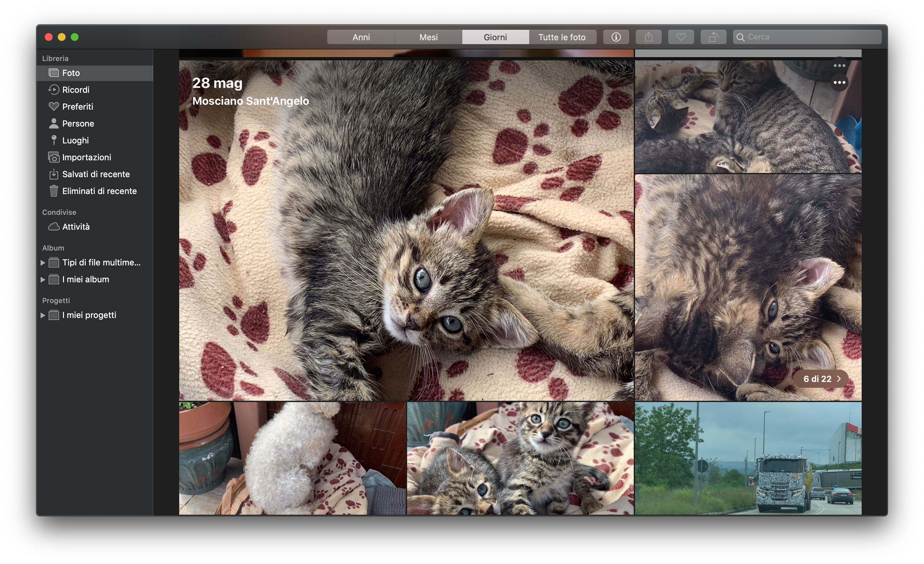The width and height of the screenshot is (924, 564).
Task: Click the magnifying glass search icon
Action: coord(741,37)
